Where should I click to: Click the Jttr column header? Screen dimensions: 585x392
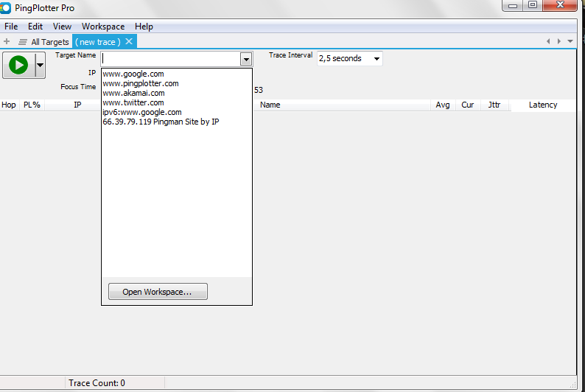(494, 105)
